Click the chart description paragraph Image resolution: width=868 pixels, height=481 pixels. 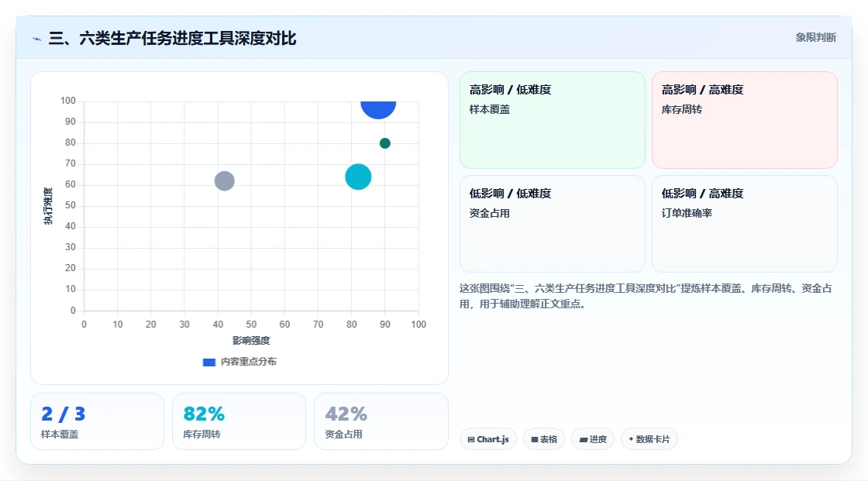pos(646,296)
